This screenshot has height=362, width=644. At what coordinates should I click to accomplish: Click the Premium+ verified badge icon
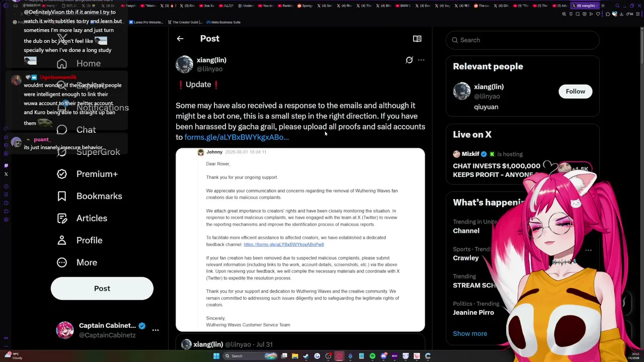62,174
